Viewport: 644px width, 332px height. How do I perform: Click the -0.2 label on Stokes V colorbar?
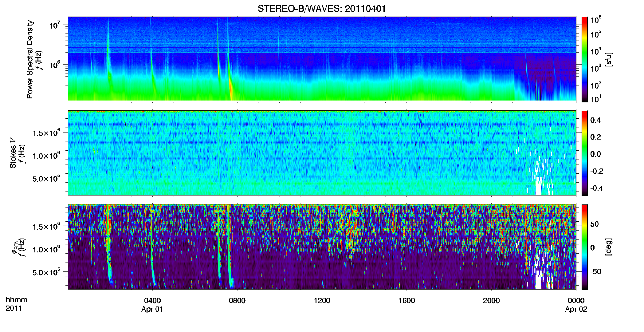597,171
